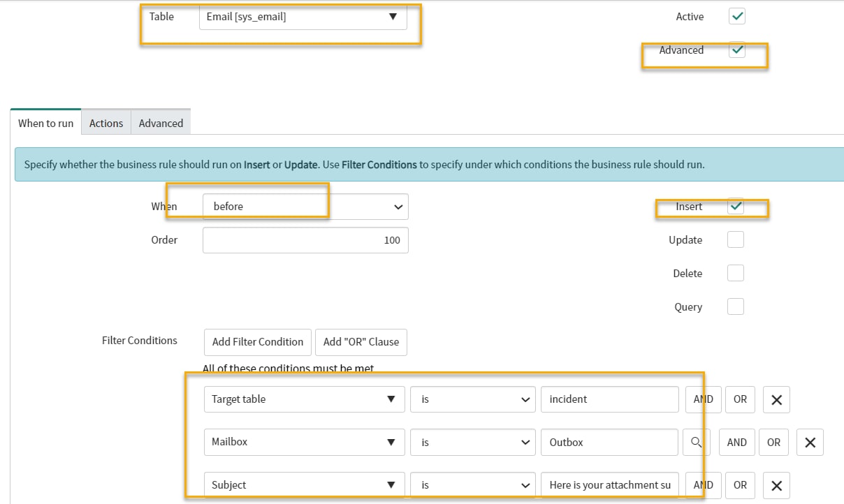Delete the Mailbox condition row
The image size is (844, 504).
(x=810, y=442)
